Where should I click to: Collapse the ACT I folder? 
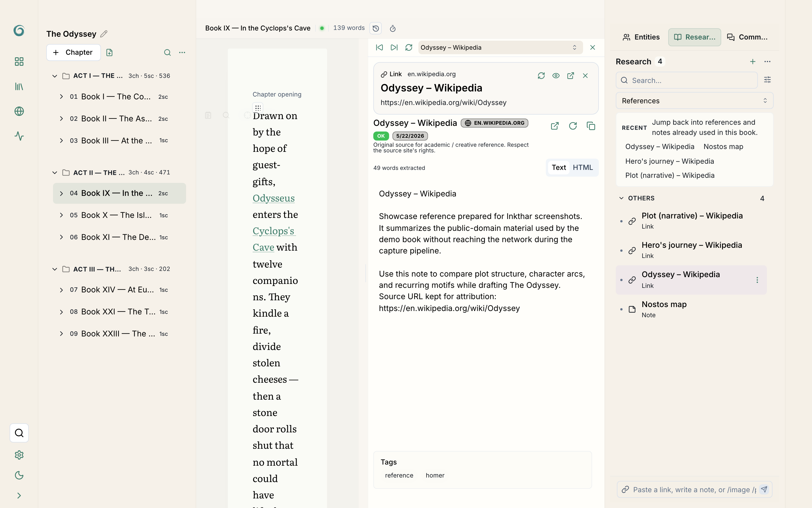tap(55, 76)
